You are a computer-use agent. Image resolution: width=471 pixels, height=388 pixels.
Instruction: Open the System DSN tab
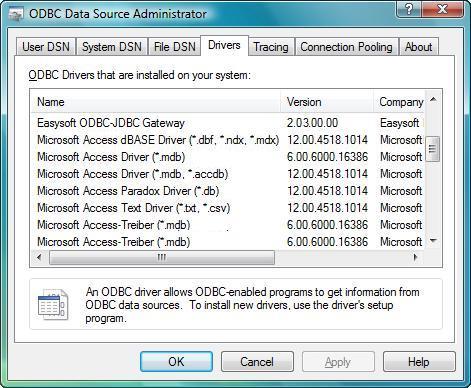point(112,47)
